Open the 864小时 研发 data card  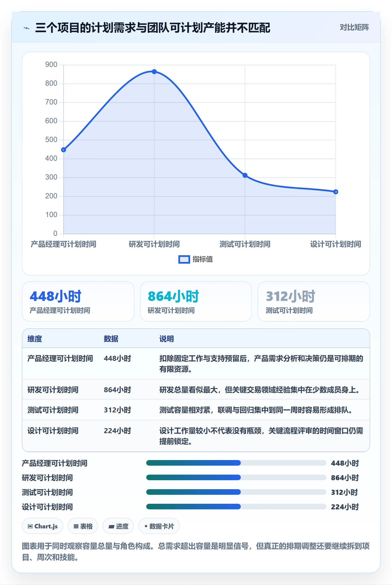[x=196, y=301]
